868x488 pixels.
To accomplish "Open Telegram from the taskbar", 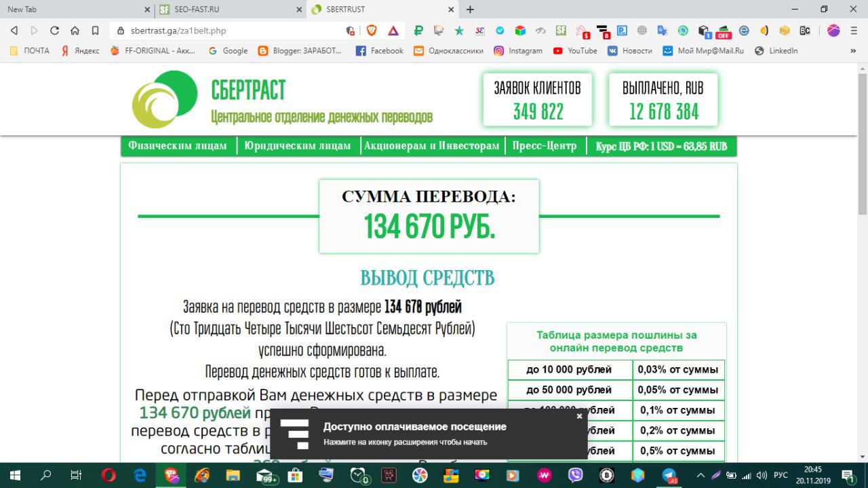I will click(x=669, y=476).
